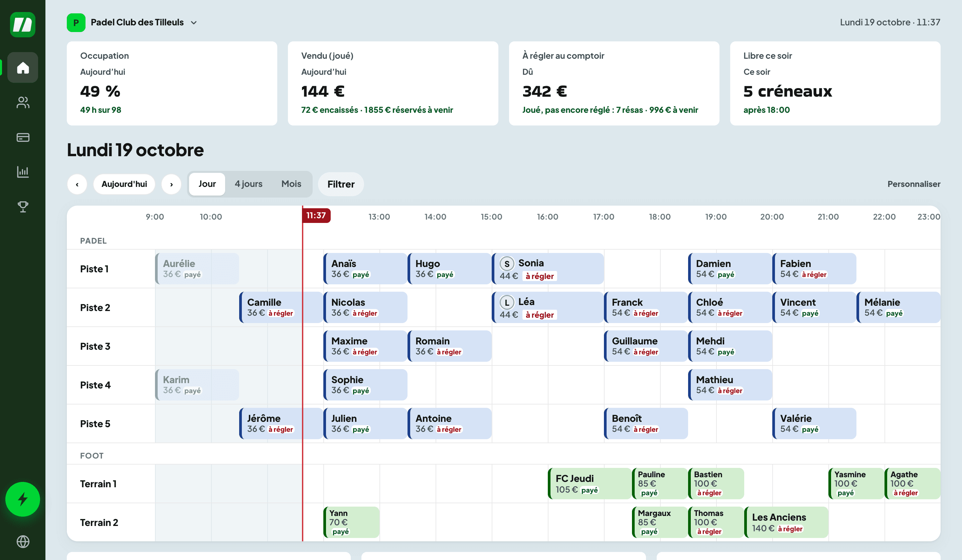Image resolution: width=962 pixels, height=560 pixels.
Task: Click the green P club avatar
Action: pos(76,22)
